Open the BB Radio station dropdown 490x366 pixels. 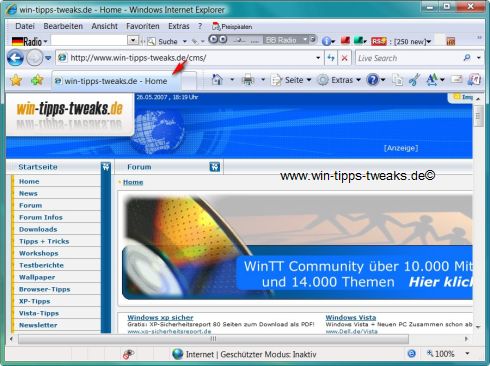pos(305,40)
